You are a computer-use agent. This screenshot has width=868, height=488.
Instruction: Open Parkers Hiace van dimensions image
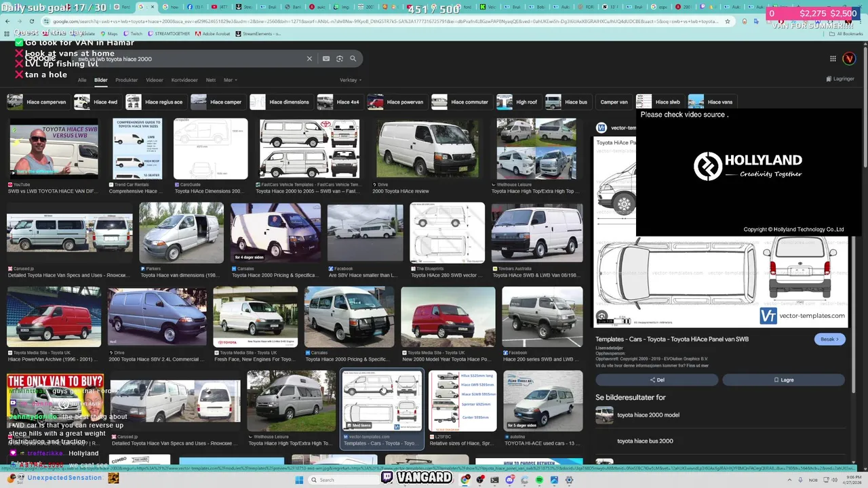[181, 232]
